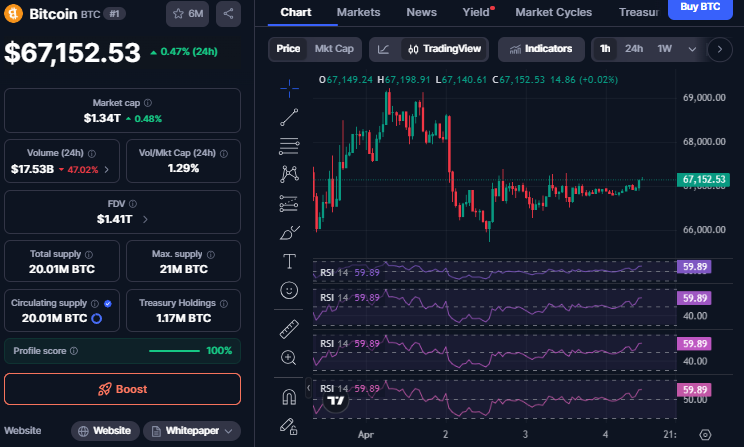Switch chart to Price view
Screen dimensions: 744x447
coord(288,49)
